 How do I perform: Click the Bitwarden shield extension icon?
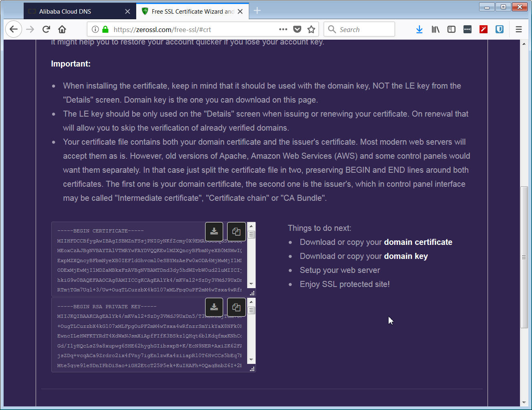[500, 29]
